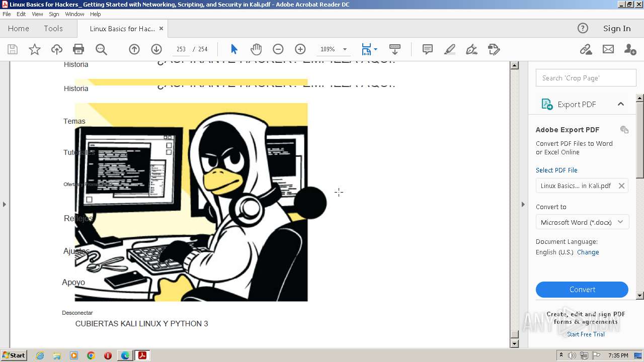Collapse the Export PDF panel chevron
The height and width of the screenshot is (362, 644).
[x=621, y=104]
